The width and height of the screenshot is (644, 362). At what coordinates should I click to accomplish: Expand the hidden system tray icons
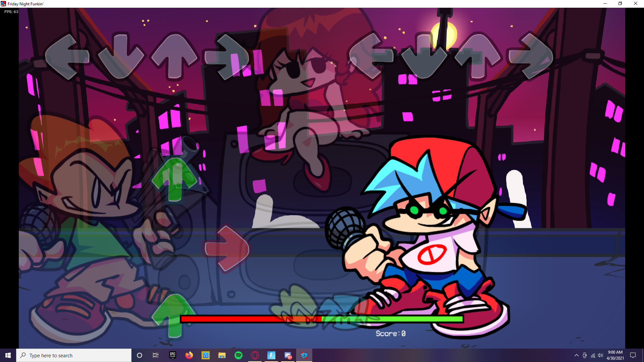(577, 355)
